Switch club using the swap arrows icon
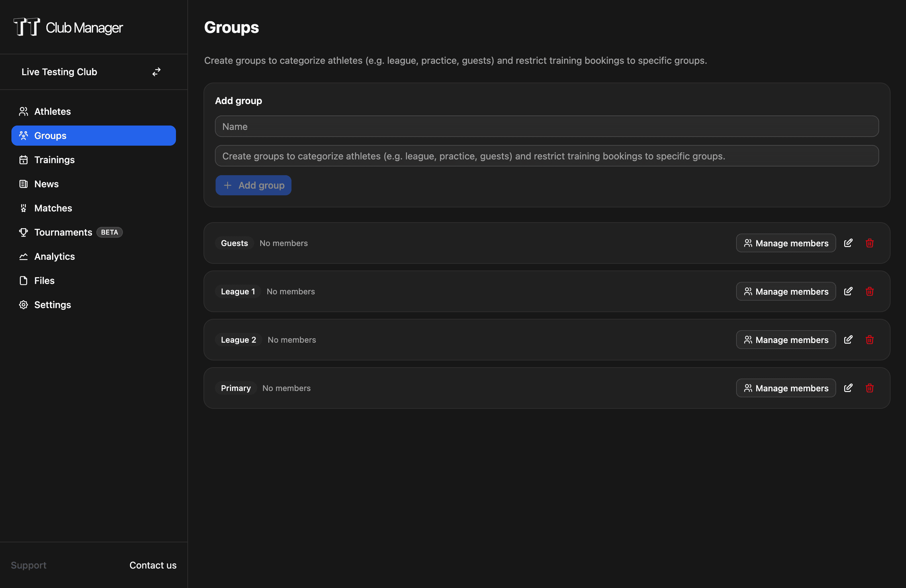906x588 pixels. pyautogui.click(x=156, y=72)
